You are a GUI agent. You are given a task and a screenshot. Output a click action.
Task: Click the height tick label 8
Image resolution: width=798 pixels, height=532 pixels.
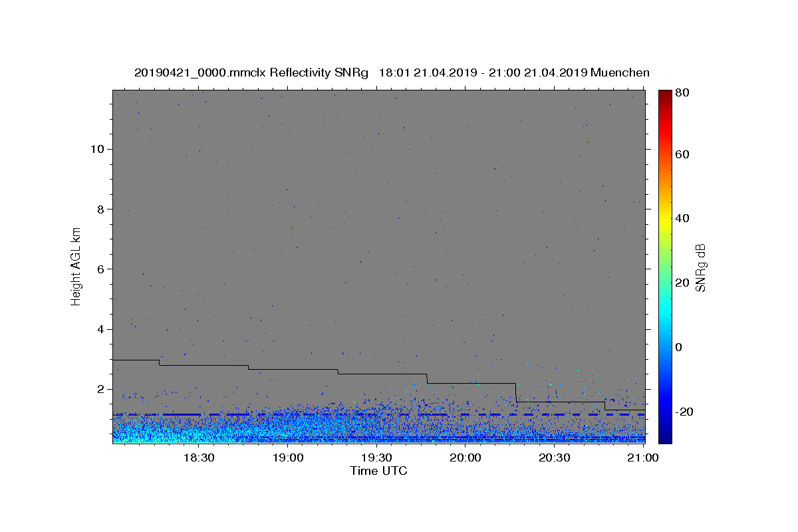point(99,209)
